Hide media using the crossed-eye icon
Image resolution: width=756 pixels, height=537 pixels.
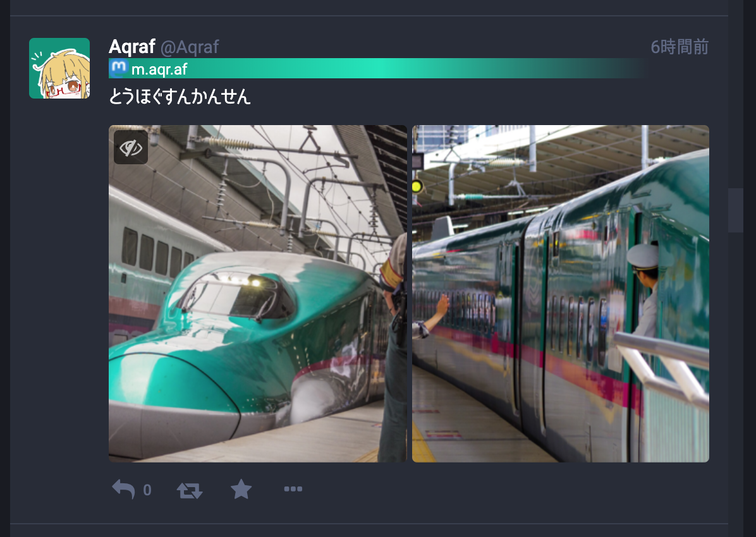[x=131, y=147]
